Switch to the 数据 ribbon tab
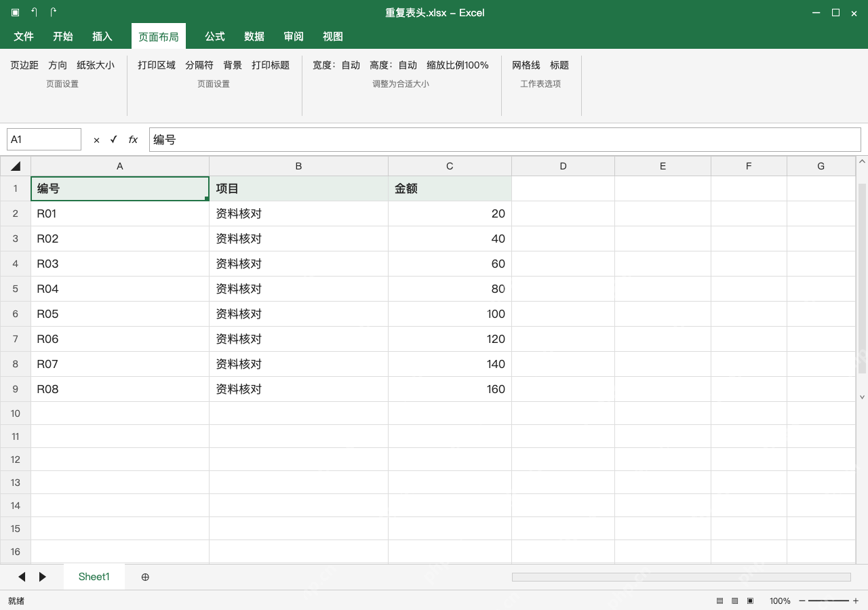Image resolution: width=868 pixels, height=610 pixels. pyautogui.click(x=254, y=37)
